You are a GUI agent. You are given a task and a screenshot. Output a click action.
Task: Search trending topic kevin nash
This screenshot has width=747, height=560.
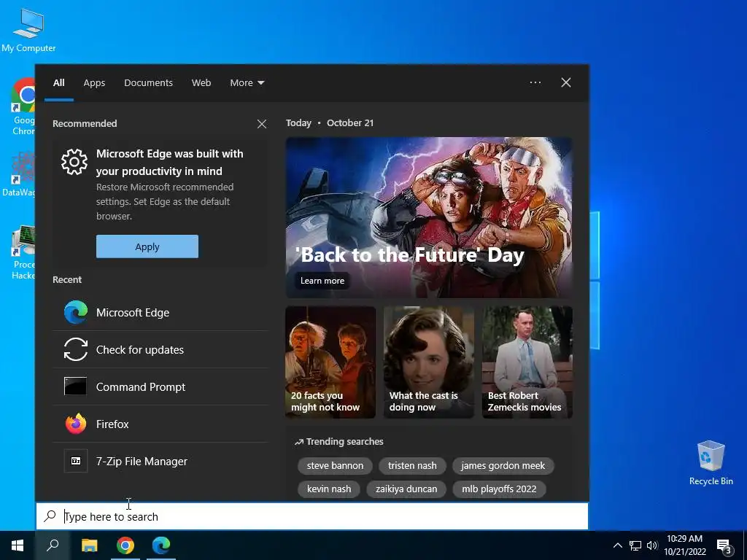point(329,489)
